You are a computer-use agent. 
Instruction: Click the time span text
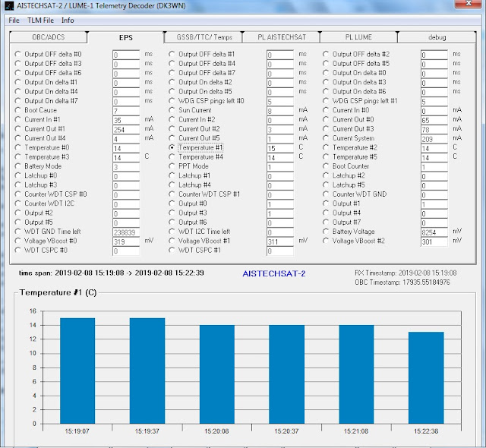tap(112, 273)
